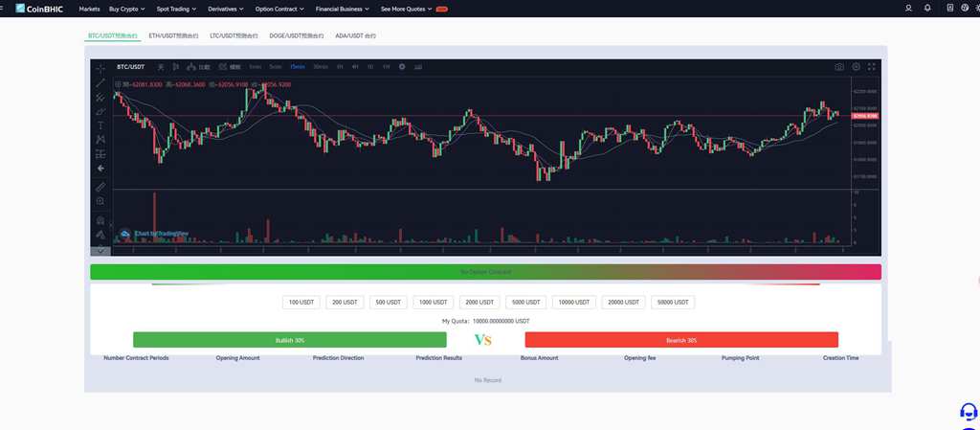Click the Bearish 30S button
Image resolution: width=980 pixels, height=430 pixels.
(x=681, y=340)
